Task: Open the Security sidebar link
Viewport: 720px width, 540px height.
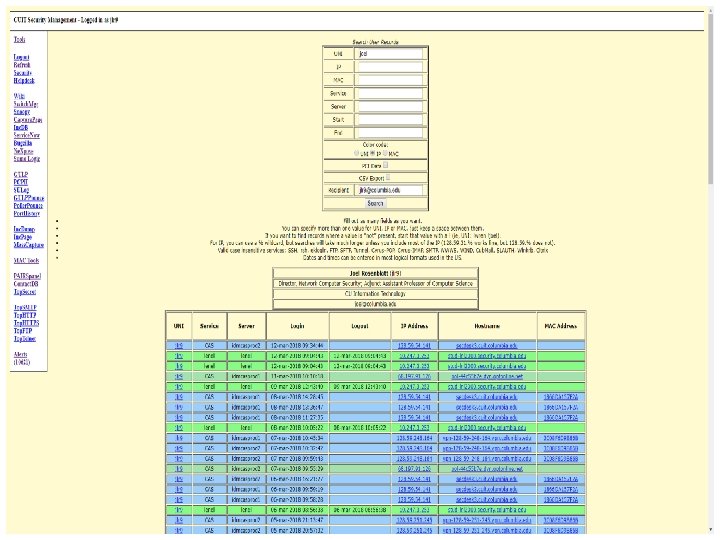Action: click(22, 73)
